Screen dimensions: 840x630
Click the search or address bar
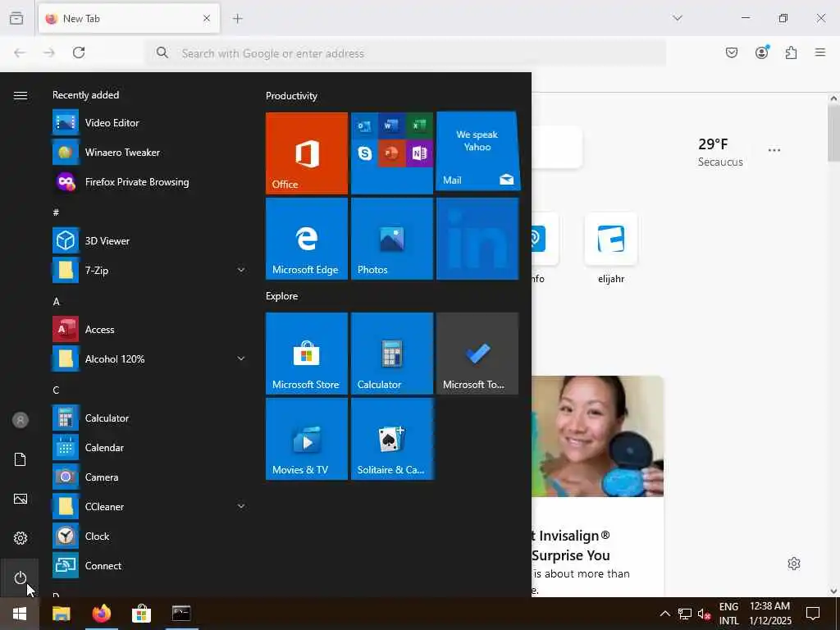point(407,53)
